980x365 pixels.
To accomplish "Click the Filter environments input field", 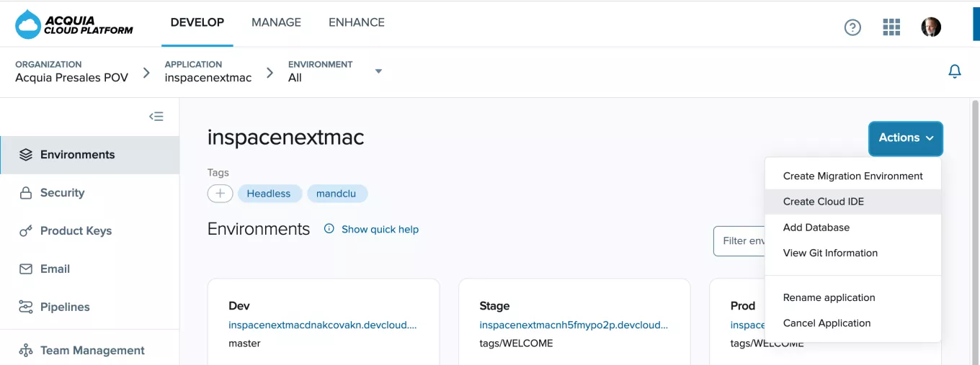I will click(x=740, y=241).
